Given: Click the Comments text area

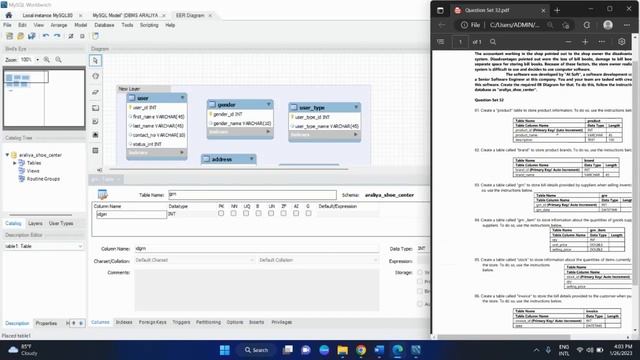Looking at the screenshot, I should (257, 290).
